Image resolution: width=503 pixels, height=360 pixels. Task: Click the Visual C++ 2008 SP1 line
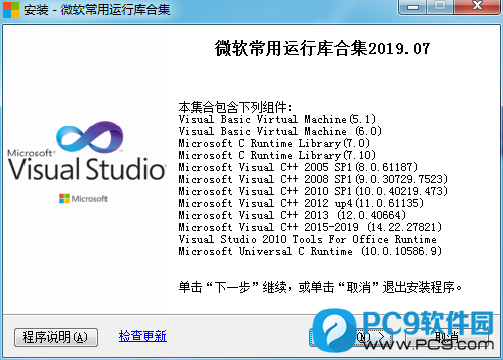(x=313, y=179)
